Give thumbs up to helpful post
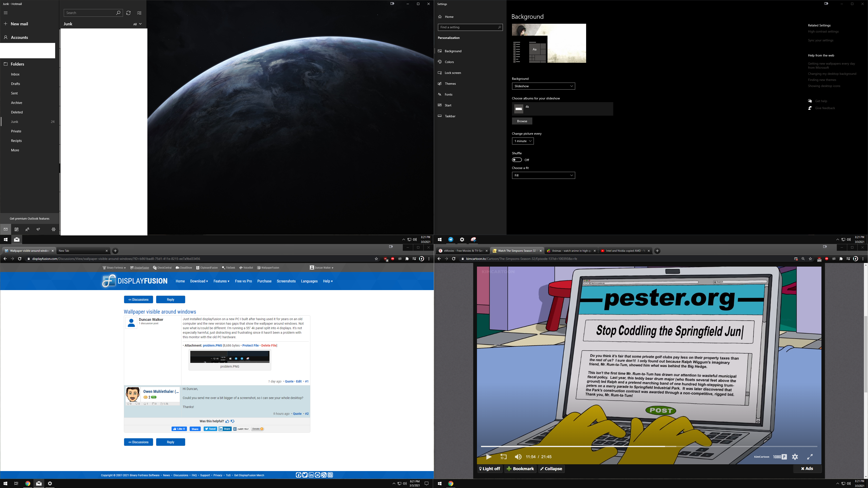Screen dimensions: 868x488 (x=227, y=421)
